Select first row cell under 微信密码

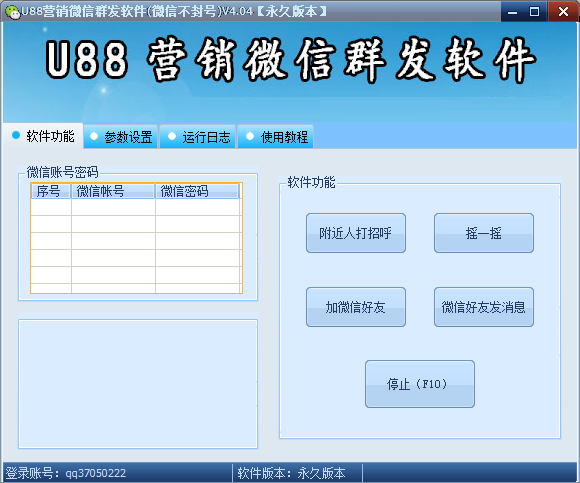click(198, 207)
